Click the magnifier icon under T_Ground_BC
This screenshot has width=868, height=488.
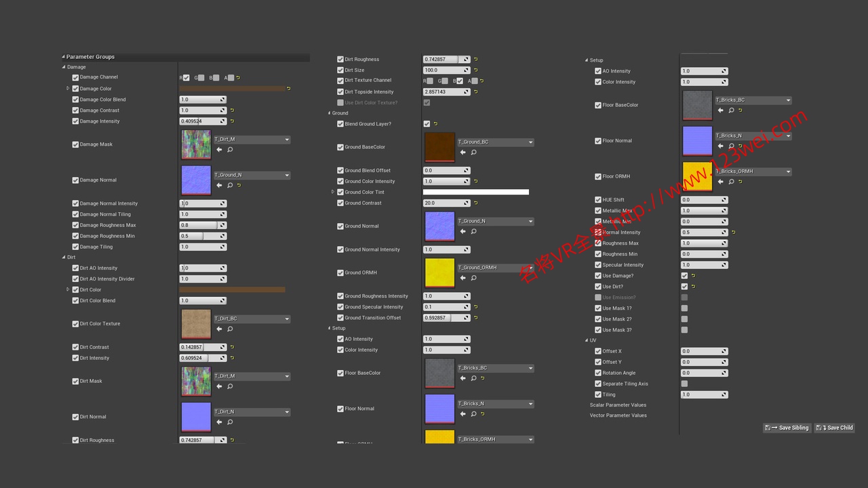473,152
